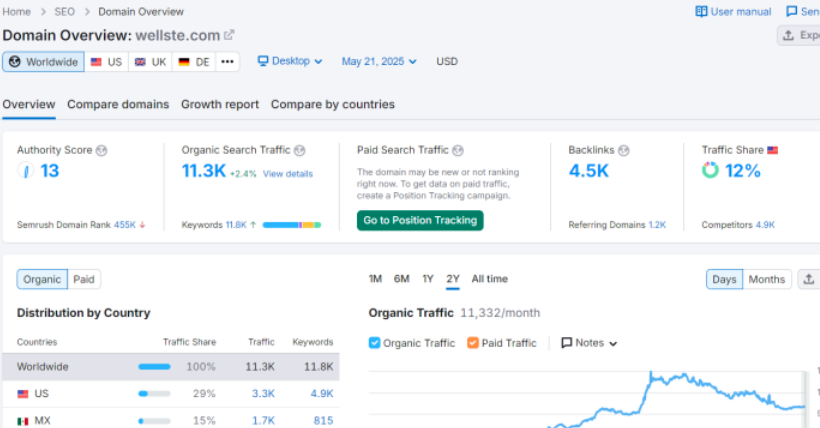
Task: Click the MX traffic share bar
Action: pos(154,421)
